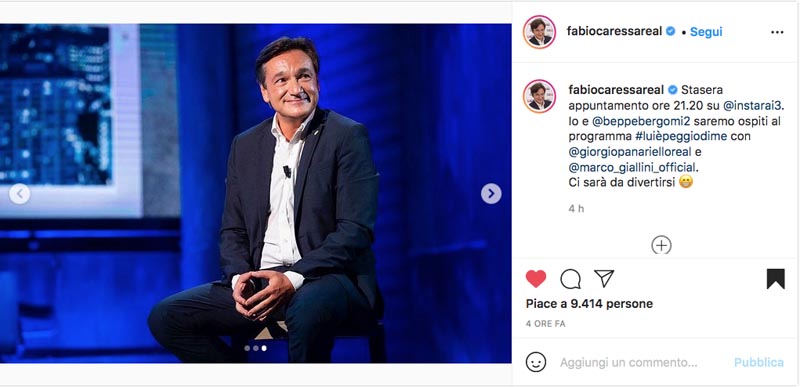Open the @giorgiopanarielloreal profile link

tap(630, 152)
